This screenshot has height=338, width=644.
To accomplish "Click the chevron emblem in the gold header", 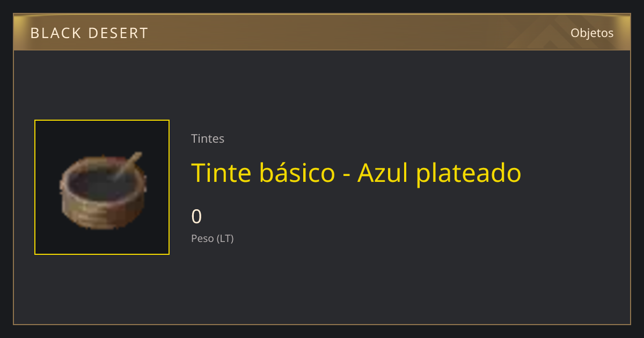I will pos(553,34).
